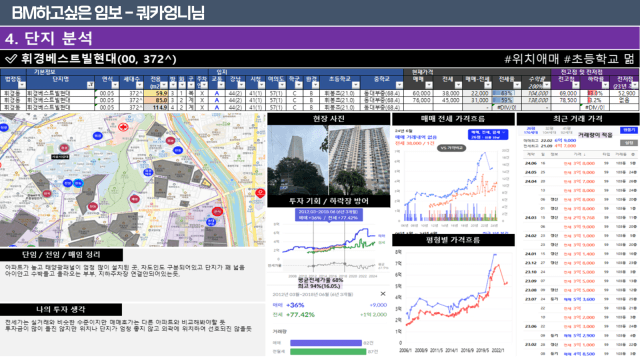
Task: Select the 114.9 area cell
Action: pyautogui.click(x=156, y=107)
